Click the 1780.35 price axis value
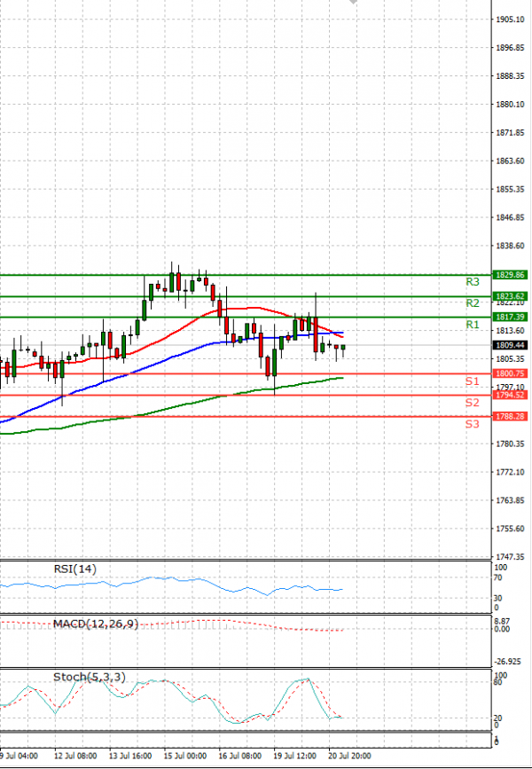Screen dimensions: 532x769 point(511,443)
